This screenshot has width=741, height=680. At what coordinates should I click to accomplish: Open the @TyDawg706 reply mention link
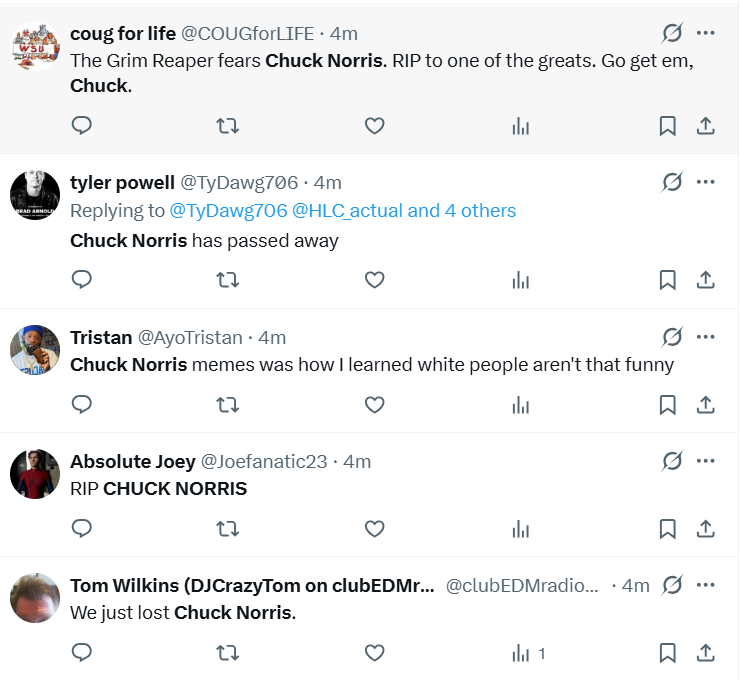click(228, 211)
